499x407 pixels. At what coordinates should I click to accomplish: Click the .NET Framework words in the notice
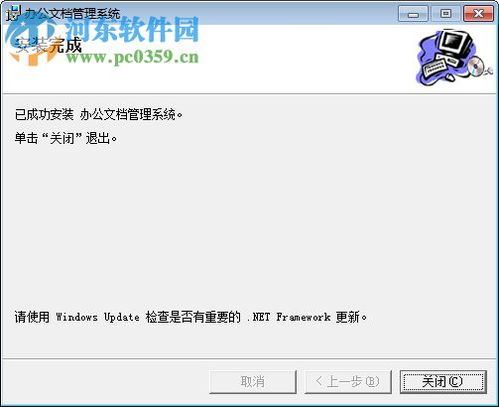[289, 317]
